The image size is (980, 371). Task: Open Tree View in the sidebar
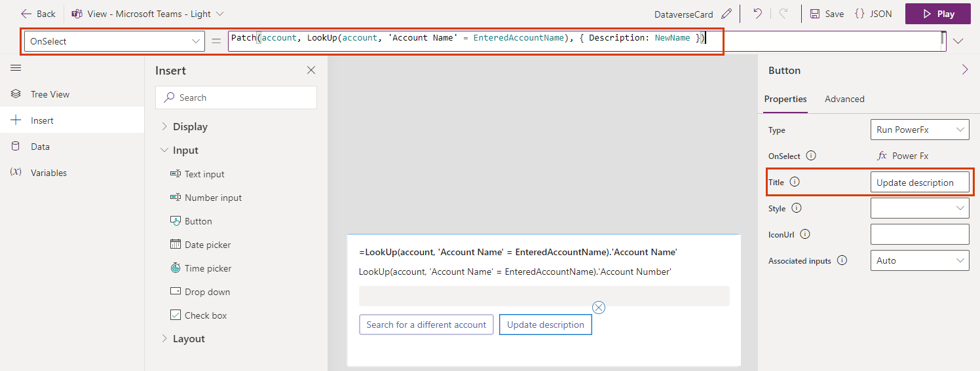click(72, 94)
